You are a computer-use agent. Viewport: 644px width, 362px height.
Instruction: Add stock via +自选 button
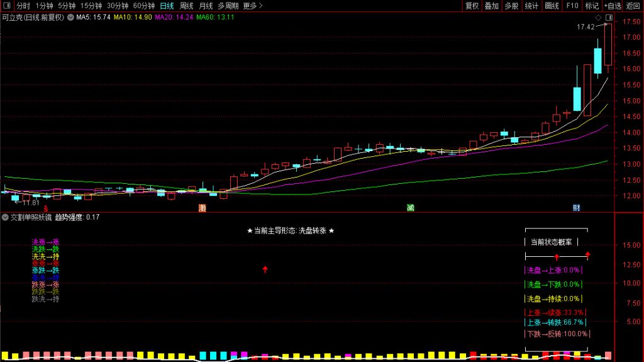pyautogui.click(x=613, y=6)
